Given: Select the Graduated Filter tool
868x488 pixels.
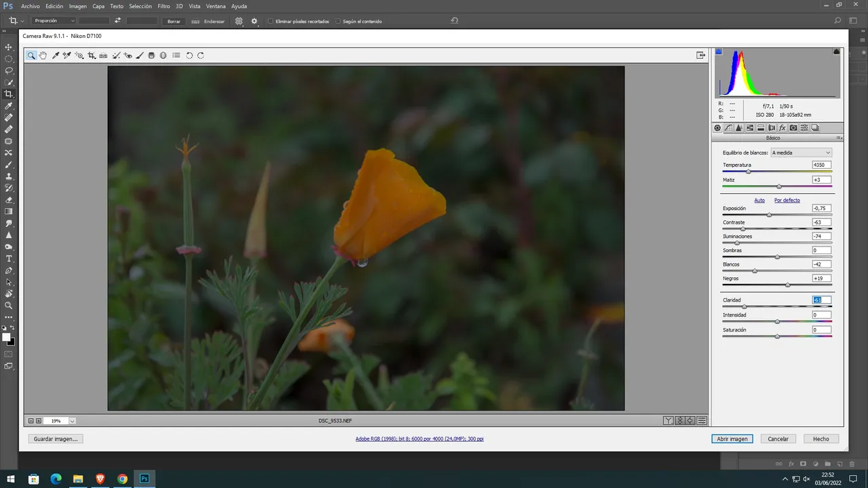Looking at the screenshot, I should (151, 56).
